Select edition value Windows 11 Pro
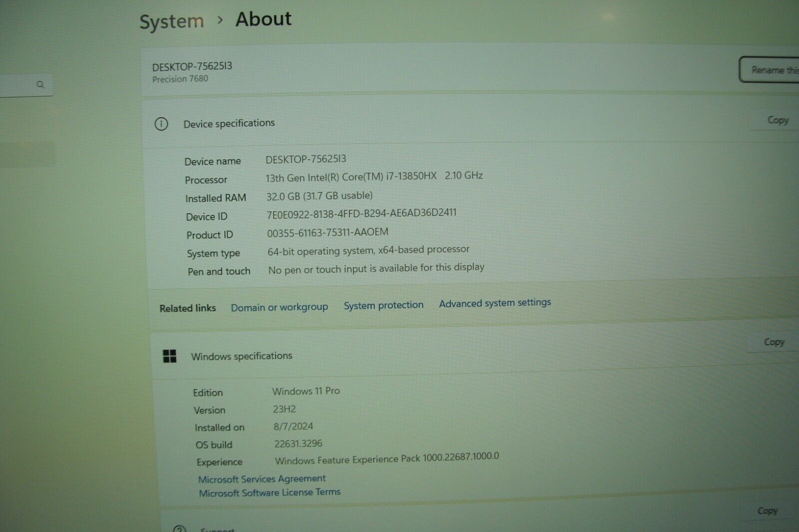 [306, 391]
